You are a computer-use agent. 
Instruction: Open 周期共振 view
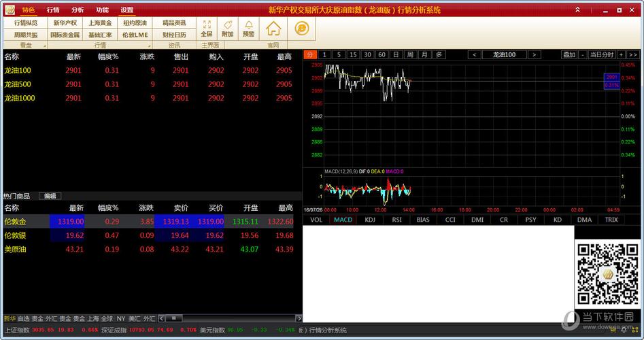point(26,35)
